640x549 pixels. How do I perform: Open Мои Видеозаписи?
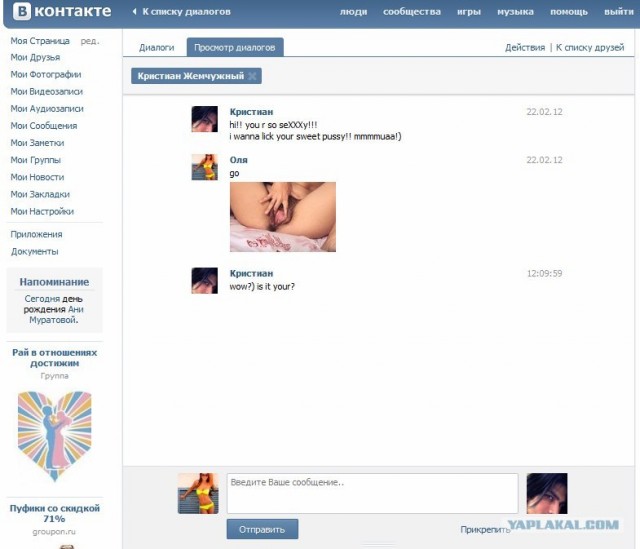click(47, 91)
